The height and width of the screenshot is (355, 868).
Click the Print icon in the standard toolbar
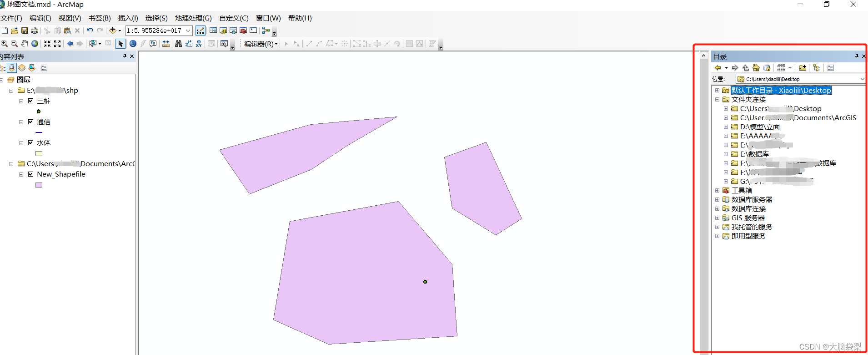pos(35,30)
